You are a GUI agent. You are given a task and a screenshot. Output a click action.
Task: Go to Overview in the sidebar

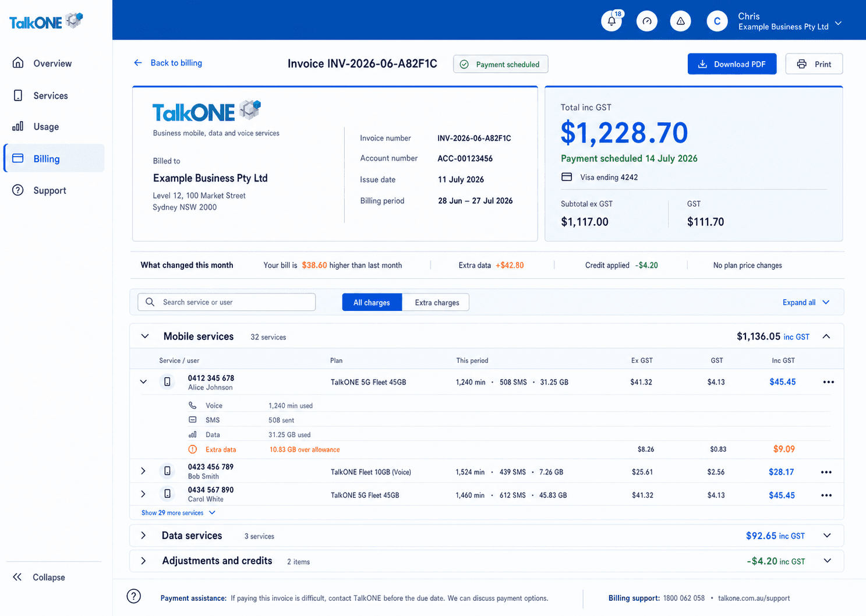54,63
